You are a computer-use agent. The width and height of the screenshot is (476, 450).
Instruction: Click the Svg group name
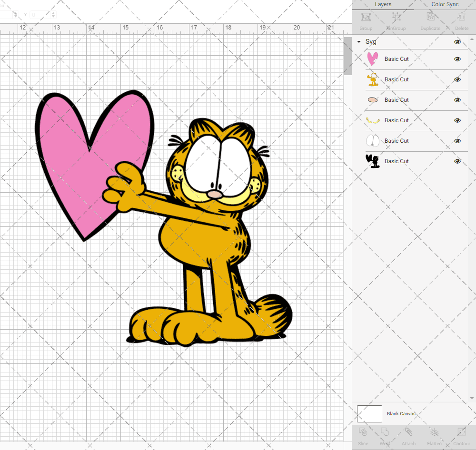tap(371, 41)
